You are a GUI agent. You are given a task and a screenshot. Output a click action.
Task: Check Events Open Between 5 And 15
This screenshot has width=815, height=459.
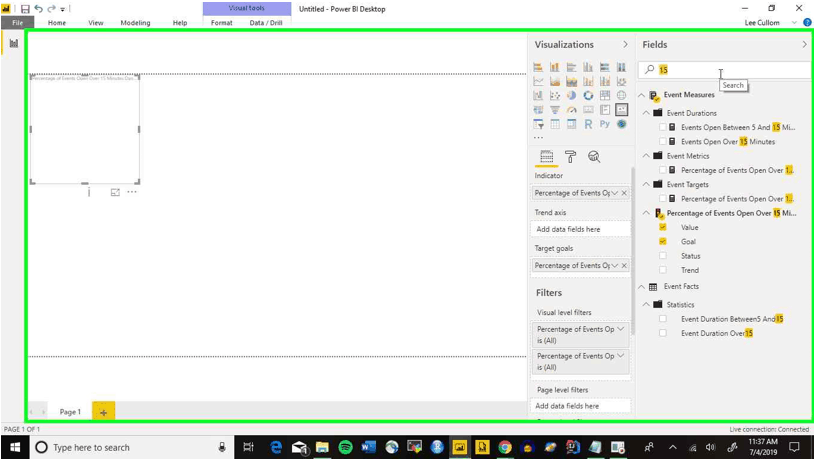point(663,127)
